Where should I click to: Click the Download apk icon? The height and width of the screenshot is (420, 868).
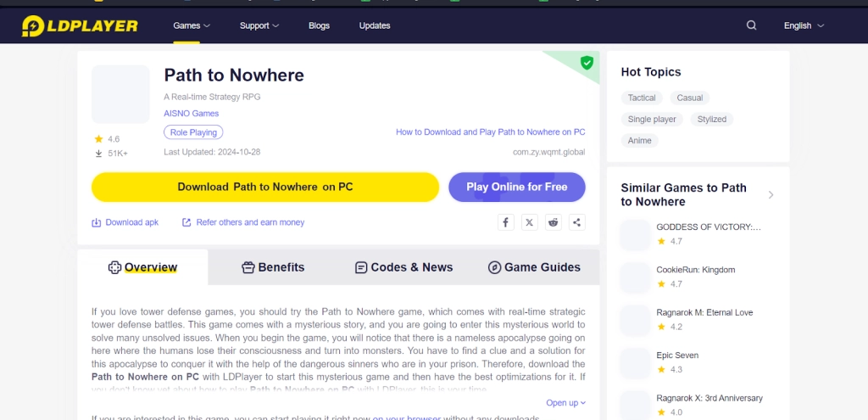[97, 222]
